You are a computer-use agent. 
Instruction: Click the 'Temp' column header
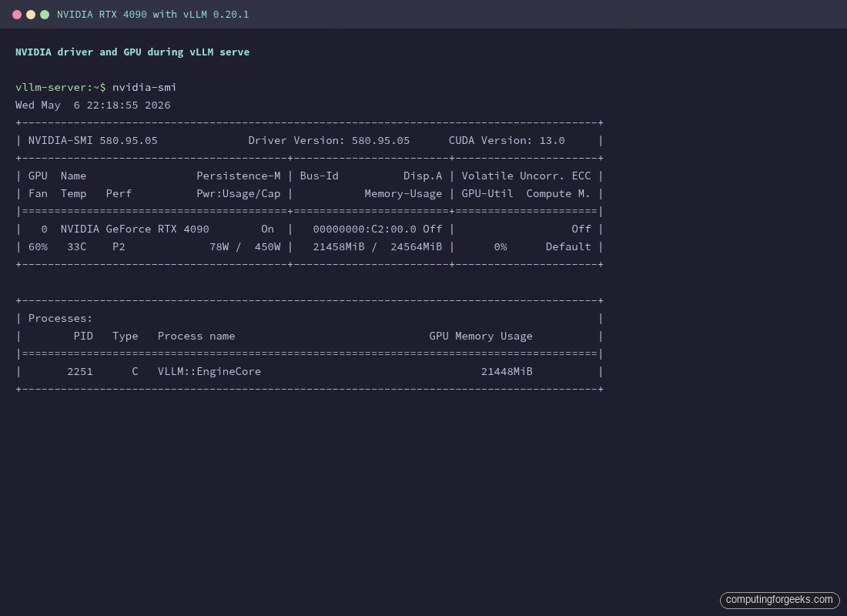tap(73, 193)
